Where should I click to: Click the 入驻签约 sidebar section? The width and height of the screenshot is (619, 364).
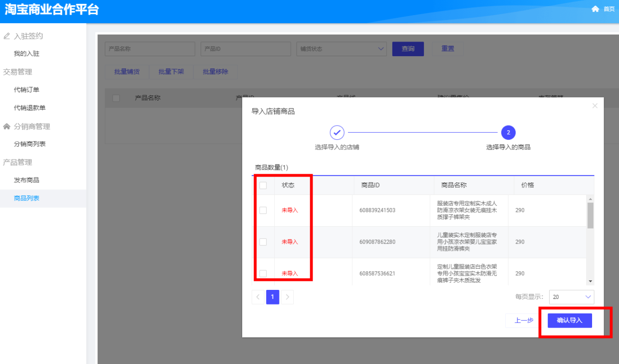point(28,36)
